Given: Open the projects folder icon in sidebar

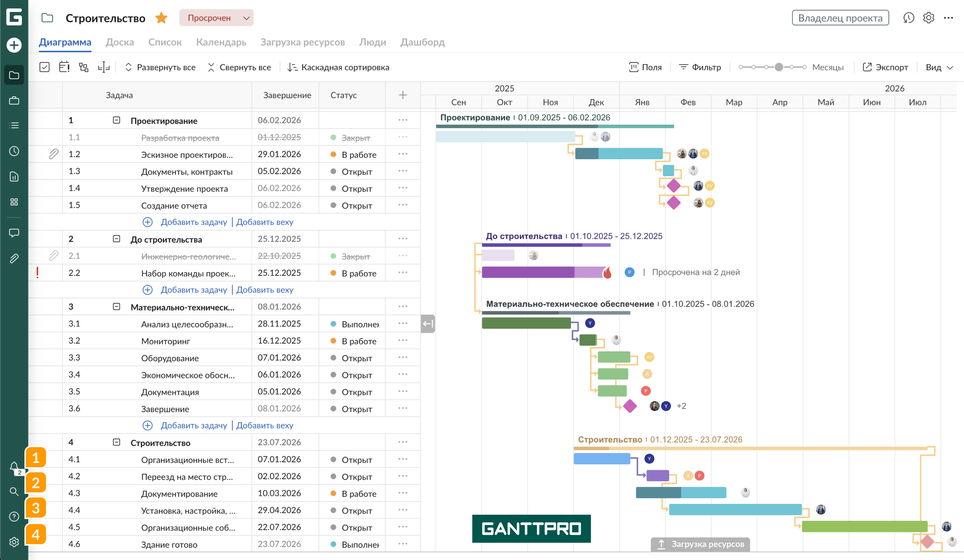Looking at the screenshot, I should point(14,75).
